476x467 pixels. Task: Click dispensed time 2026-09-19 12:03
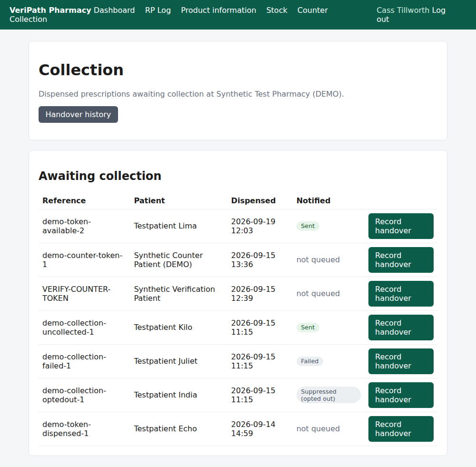[x=253, y=226]
